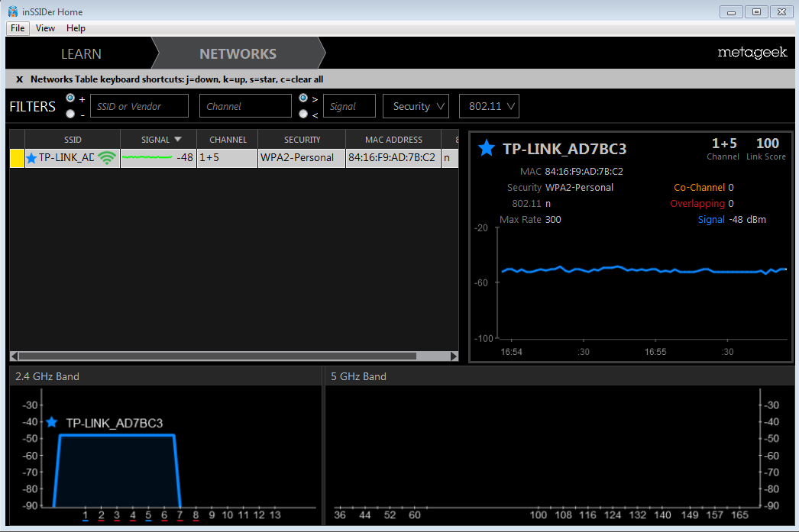Click the 2.4 GHz Band panel title
The height and width of the screenshot is (532, 799).
47,376
